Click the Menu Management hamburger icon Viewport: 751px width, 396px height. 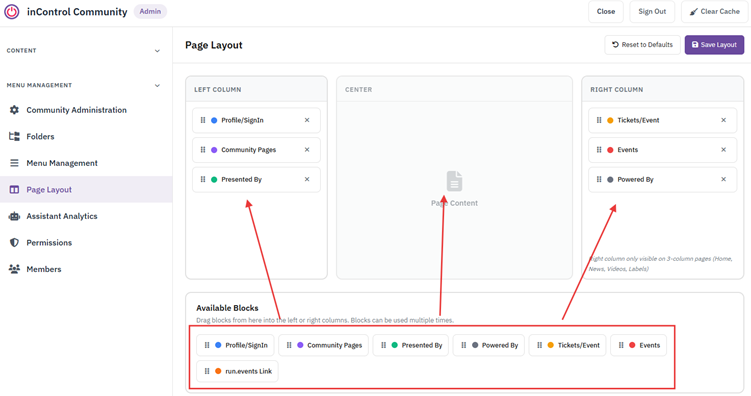pos(14,163)
